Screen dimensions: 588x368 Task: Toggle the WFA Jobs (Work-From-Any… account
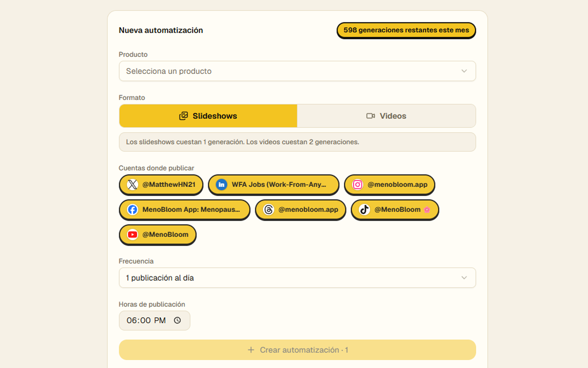(x=273, y=185)
